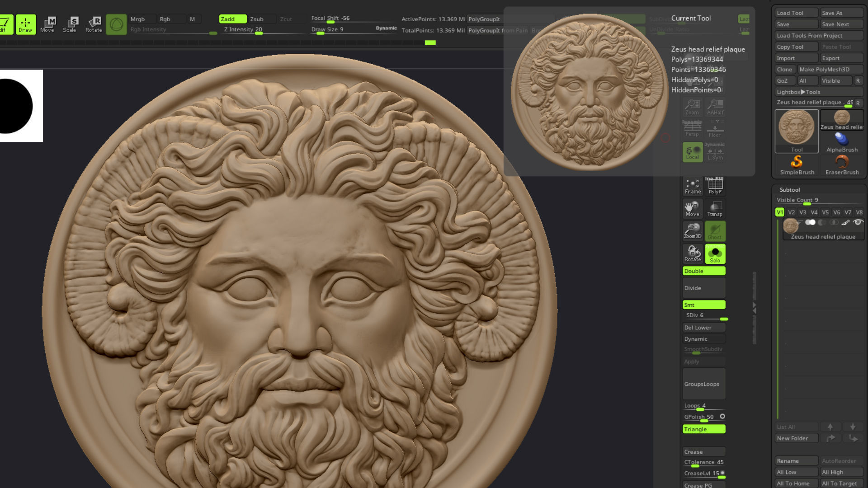The image size is (868, 488).
Task: Enable PolyF wireframe display
Action: point(715,186)
